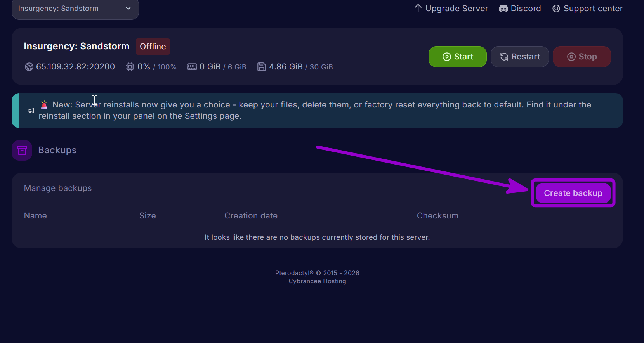Open the Support center link
Screen dimensions: 644x343
coord(587,9)
